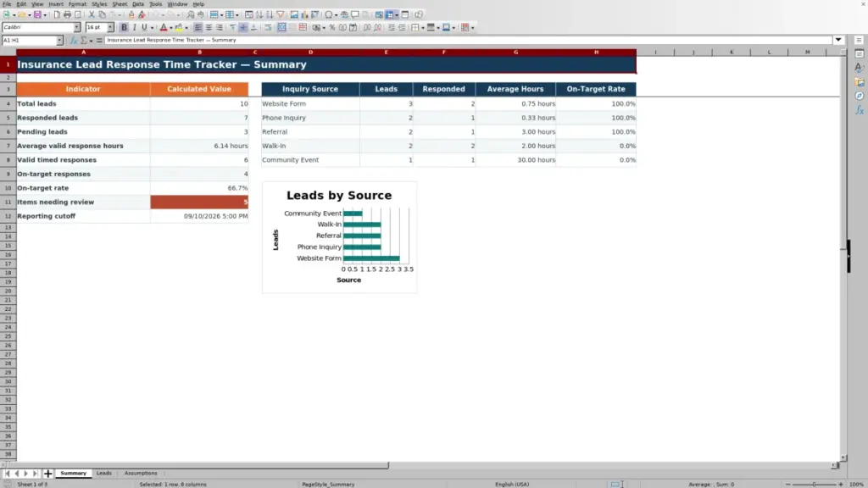Open the sidebar Functions fx icon
The width and height of the screenshot is (868, 488).
click(860, 110)
